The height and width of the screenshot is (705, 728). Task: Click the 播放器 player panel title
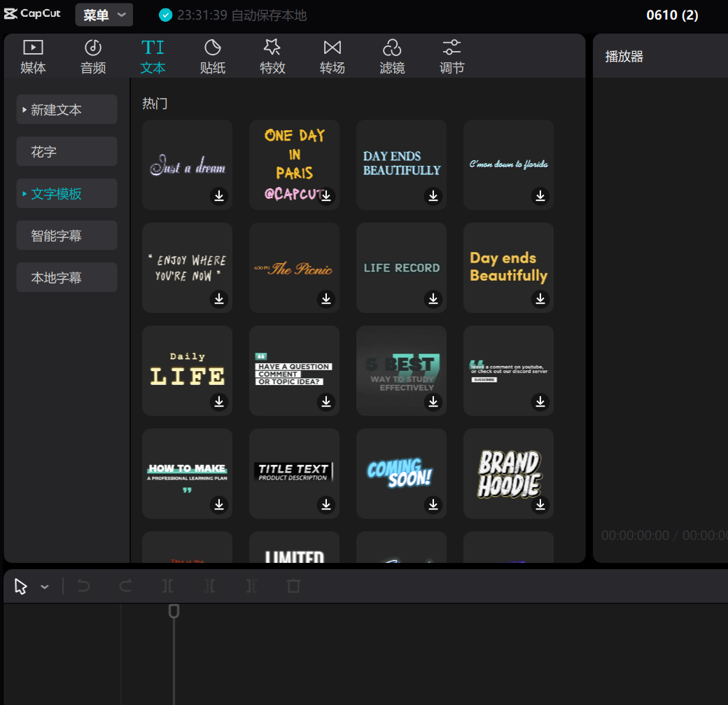tap(624, 57)
